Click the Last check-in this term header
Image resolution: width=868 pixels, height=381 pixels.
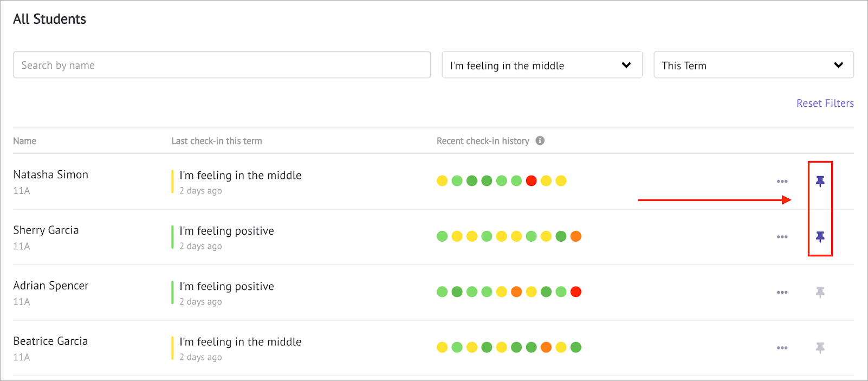point(217,141)
